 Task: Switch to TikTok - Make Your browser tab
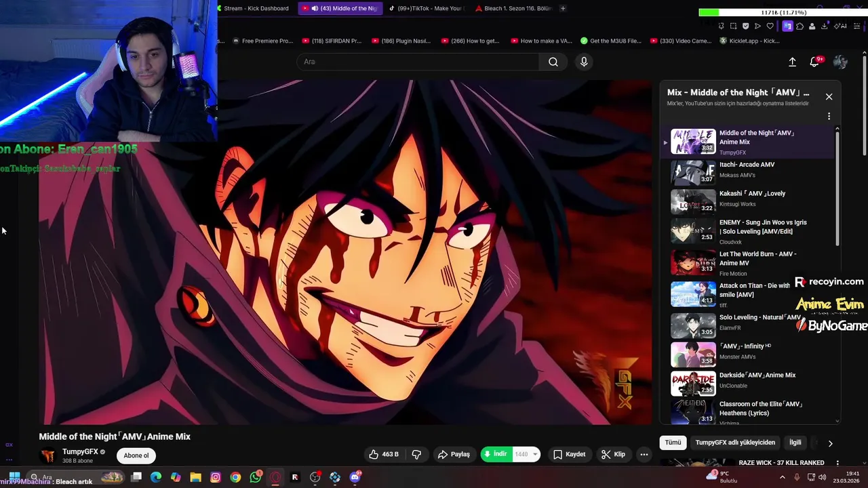coord(426,8)
